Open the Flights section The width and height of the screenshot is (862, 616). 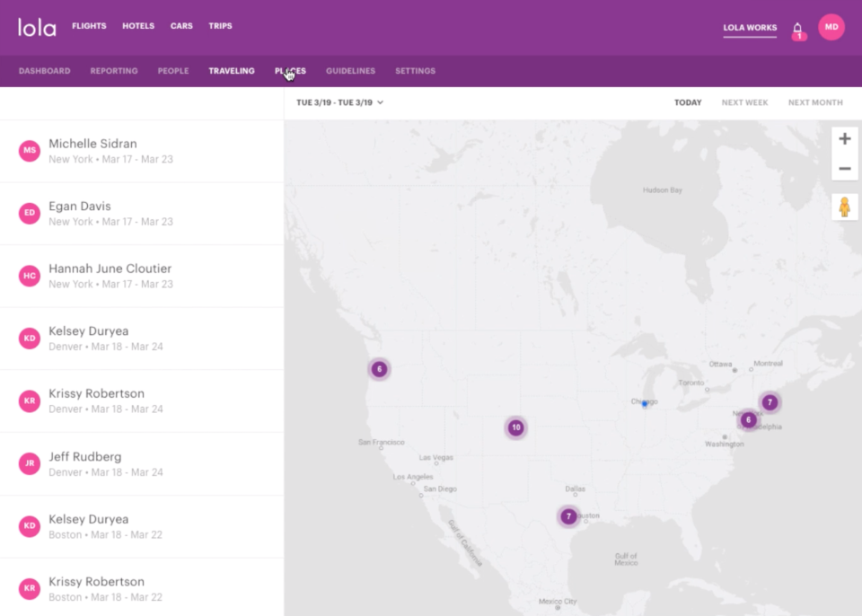click(x=89, y=26)
